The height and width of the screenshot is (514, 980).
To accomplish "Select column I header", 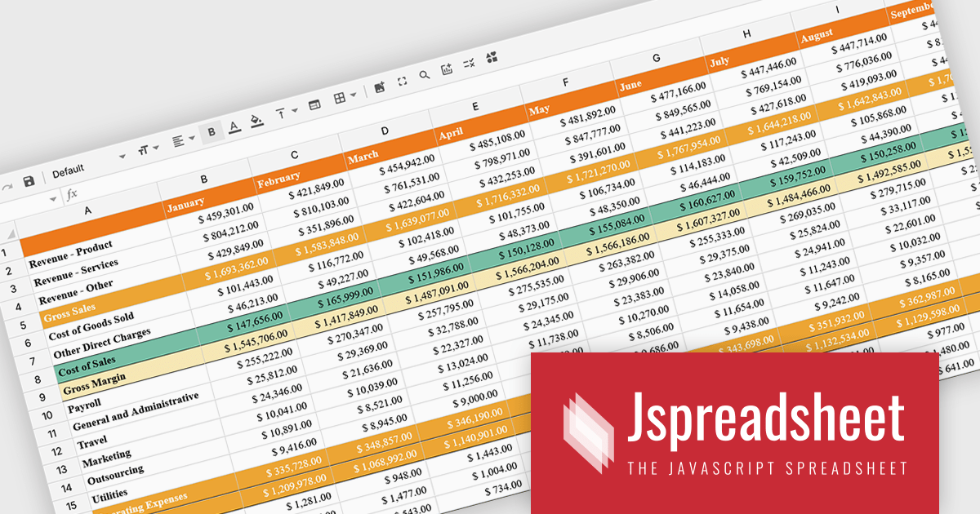I will click(837, 10).
